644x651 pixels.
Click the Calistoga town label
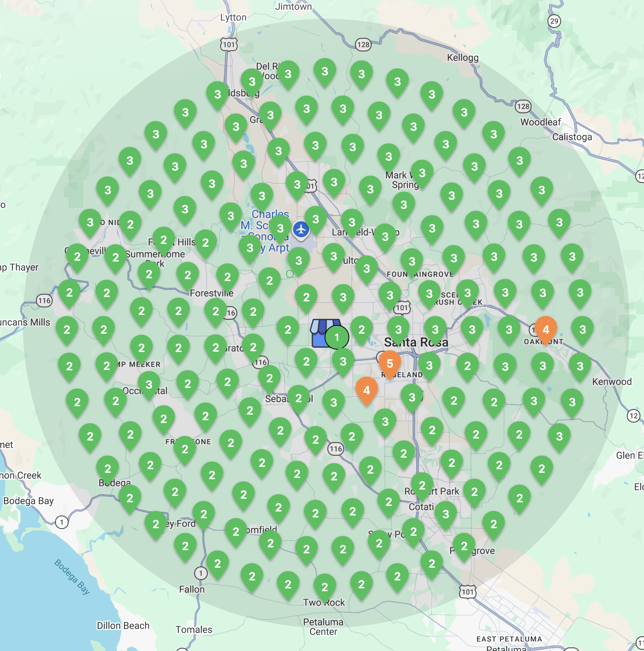(573, 137)
